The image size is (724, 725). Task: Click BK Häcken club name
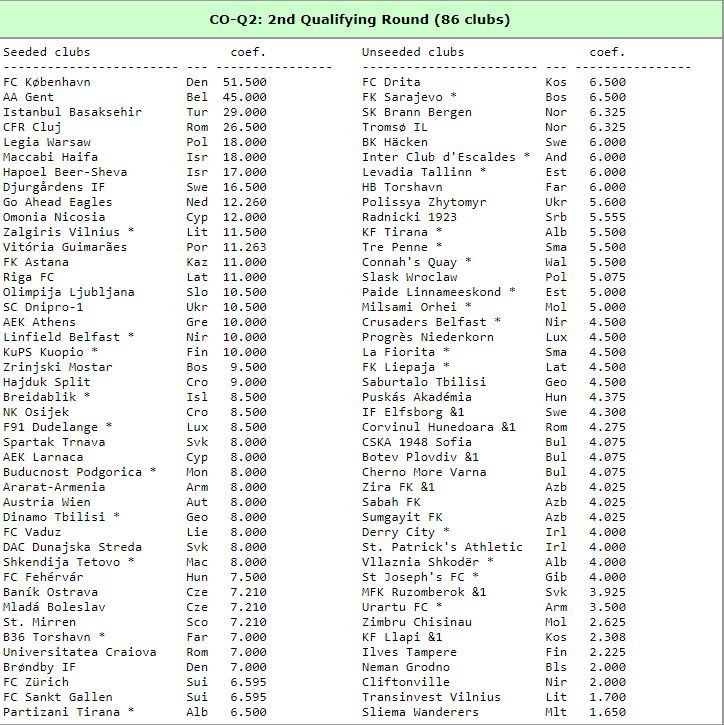pos(395,142)
